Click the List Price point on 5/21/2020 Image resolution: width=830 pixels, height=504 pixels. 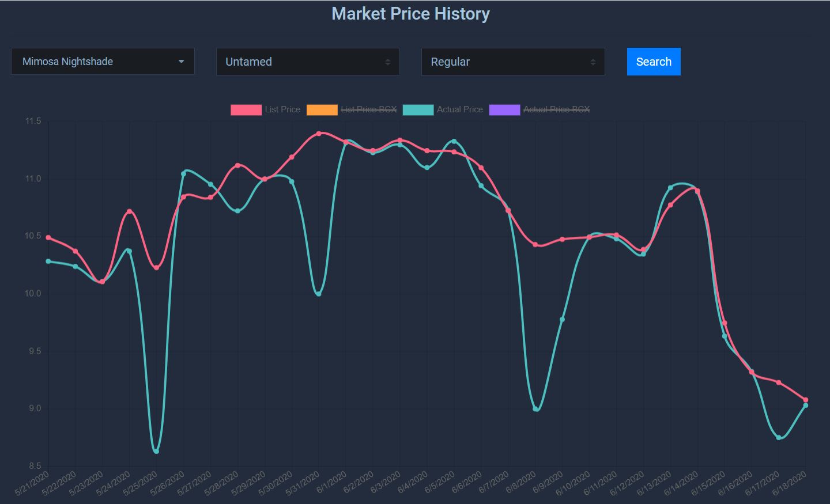point(48,237)
